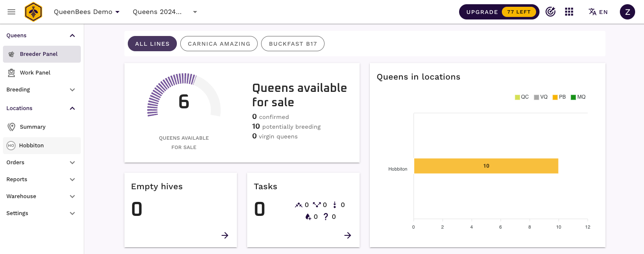This screenshot has height=254, width=644.
Task: Open Work Panel in sidebar
Action: click(x=35, y=73)
